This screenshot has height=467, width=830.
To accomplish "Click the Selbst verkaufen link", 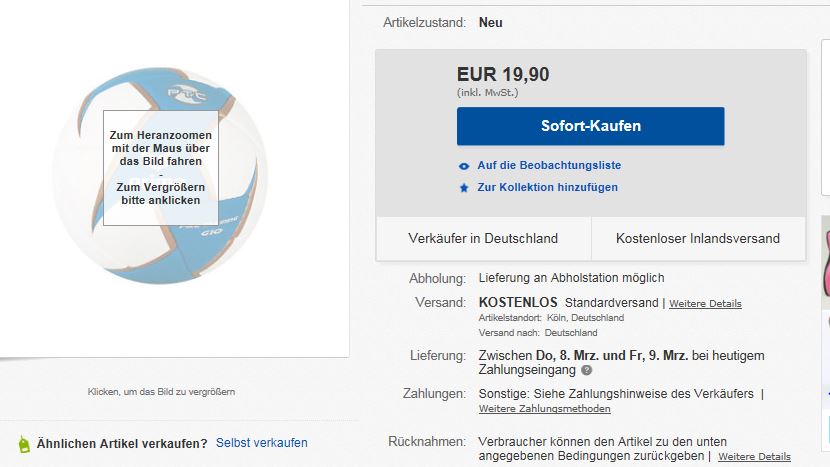I will coord(261,443).
